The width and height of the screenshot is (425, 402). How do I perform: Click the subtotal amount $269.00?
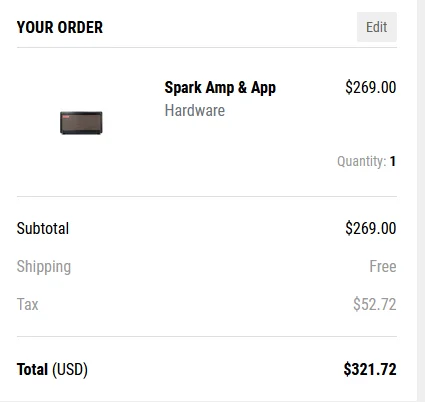tap(371, 228)
